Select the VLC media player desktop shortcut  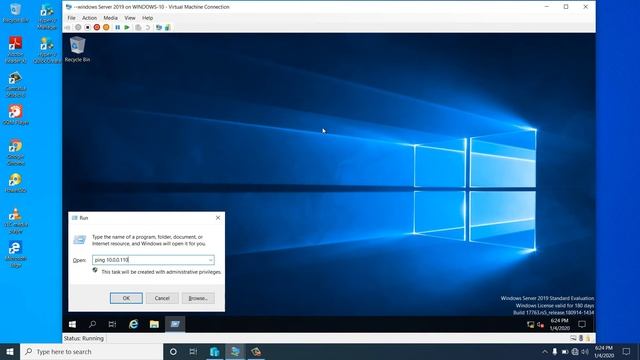pos(16,220)
